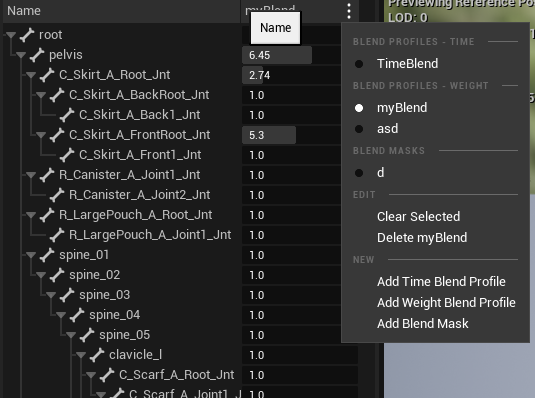Click the bone icon next to root

point(27,35)
